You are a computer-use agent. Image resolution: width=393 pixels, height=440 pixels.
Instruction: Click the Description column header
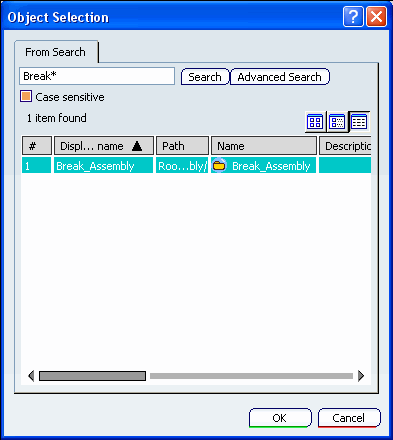[345, 146]
